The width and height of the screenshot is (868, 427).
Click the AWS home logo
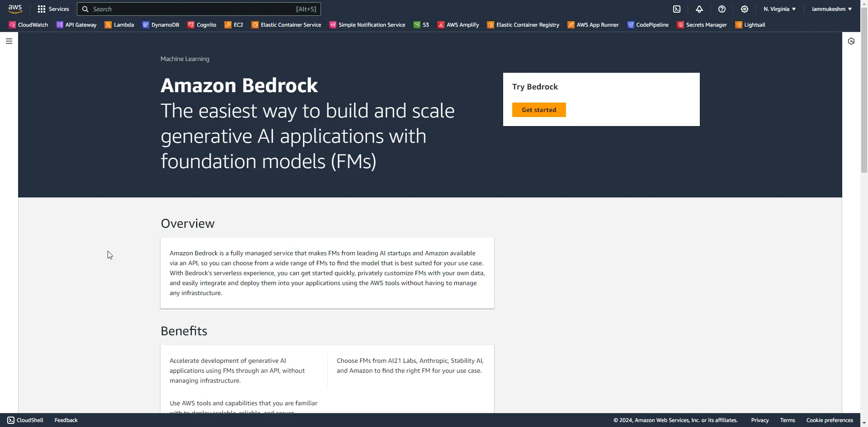[x=15, y=9]
